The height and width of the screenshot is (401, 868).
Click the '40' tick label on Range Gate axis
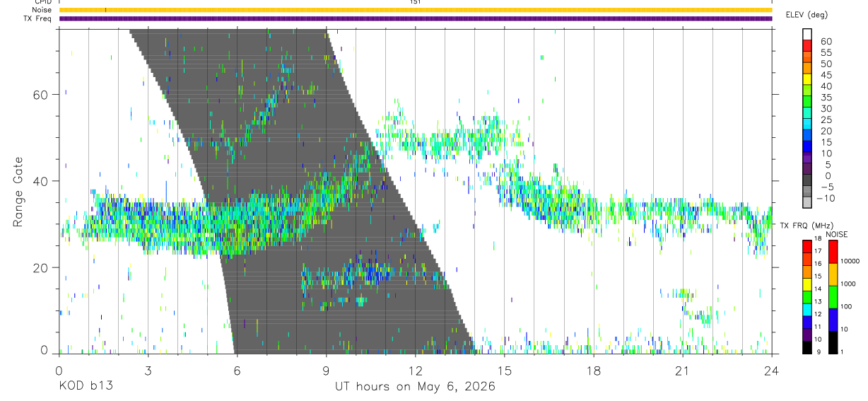click(42, 181)
